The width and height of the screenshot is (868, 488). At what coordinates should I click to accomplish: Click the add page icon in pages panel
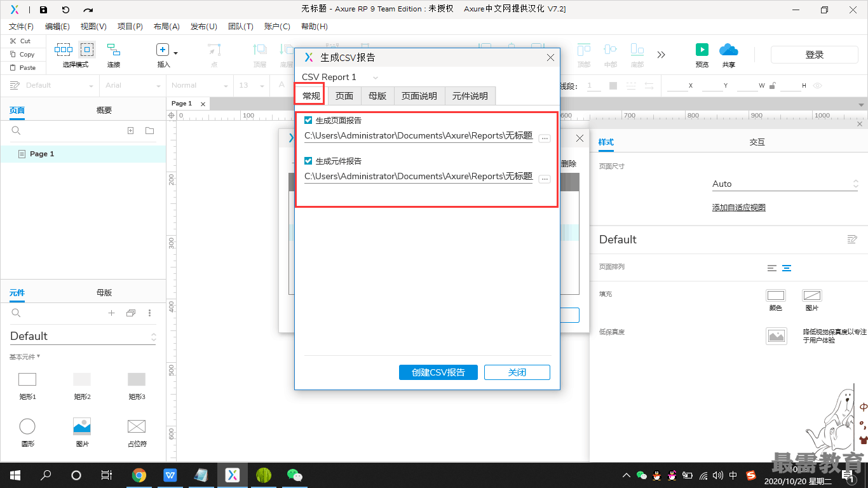130,131
